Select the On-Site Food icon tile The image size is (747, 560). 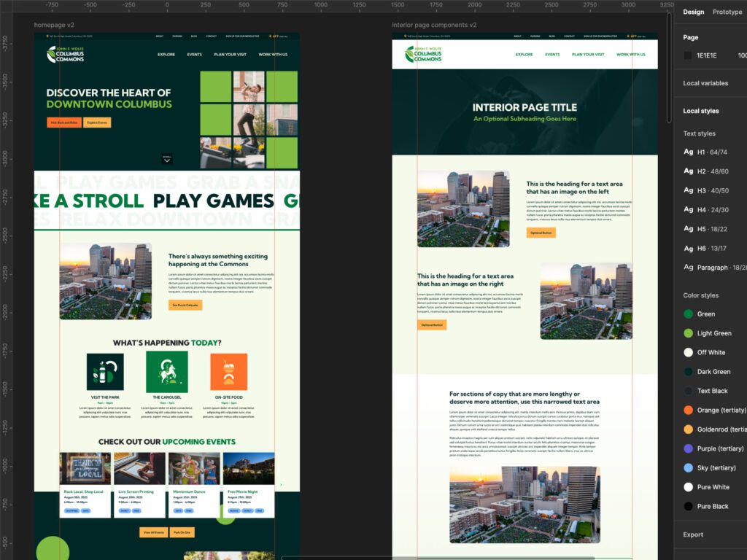228,371
